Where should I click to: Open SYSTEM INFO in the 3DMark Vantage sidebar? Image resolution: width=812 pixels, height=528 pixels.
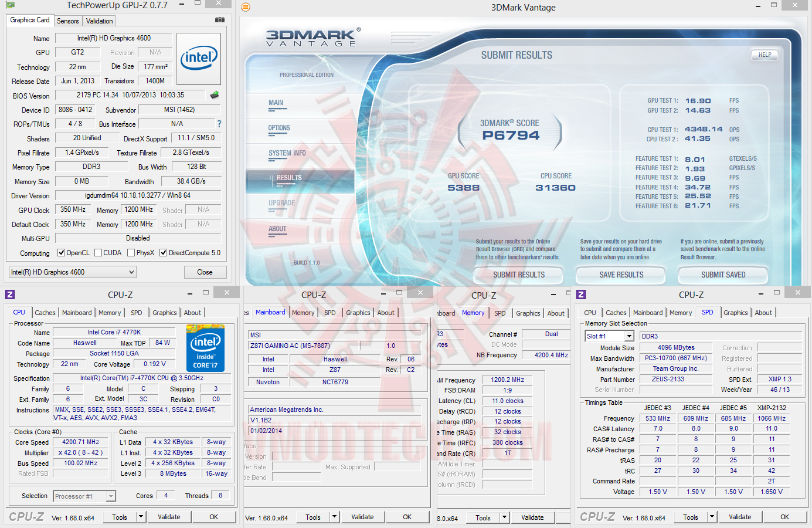tap(287, 154)
